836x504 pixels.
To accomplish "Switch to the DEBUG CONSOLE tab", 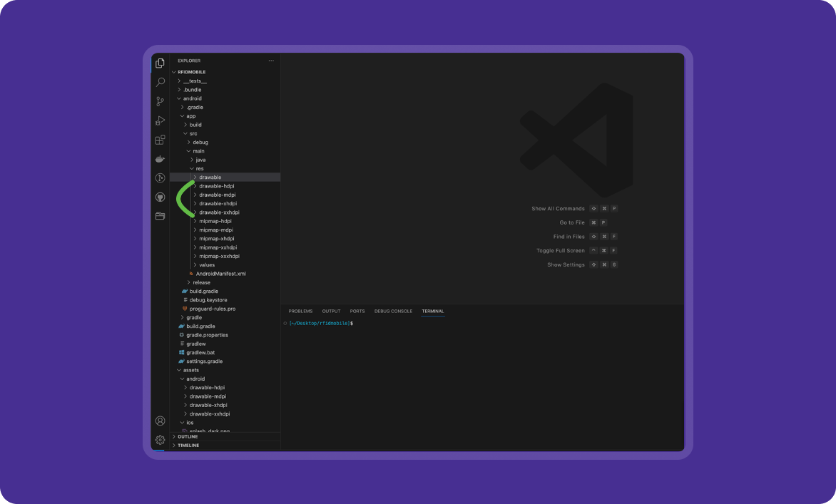I will point(393,311).
